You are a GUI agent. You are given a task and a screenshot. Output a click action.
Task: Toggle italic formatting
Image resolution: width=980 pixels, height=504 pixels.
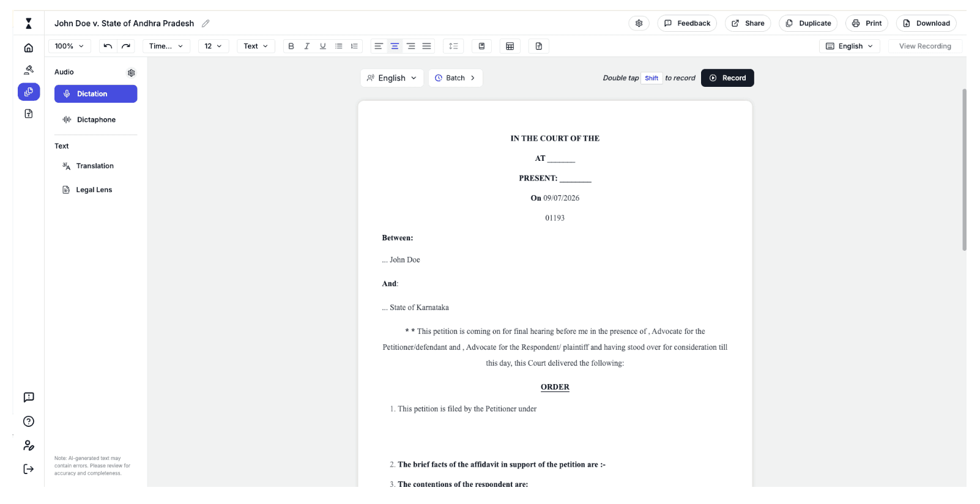point(307,46)
